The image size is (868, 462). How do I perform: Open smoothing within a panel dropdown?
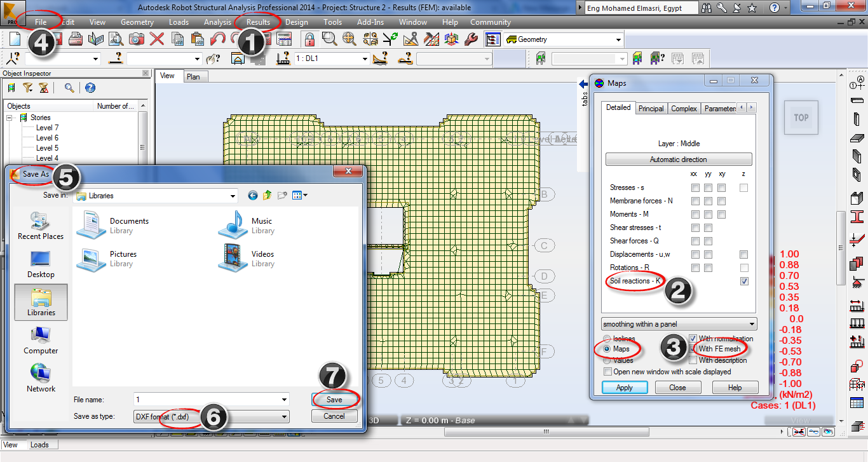click(679, 324)
